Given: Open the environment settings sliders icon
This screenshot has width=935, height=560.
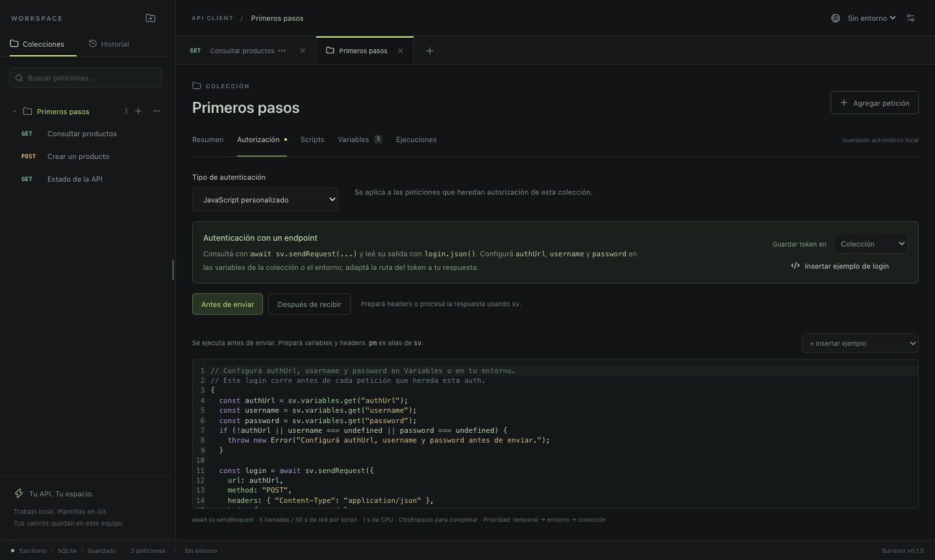Looking at the screenshot, I should pyautogui.click(x=910, y=18).
